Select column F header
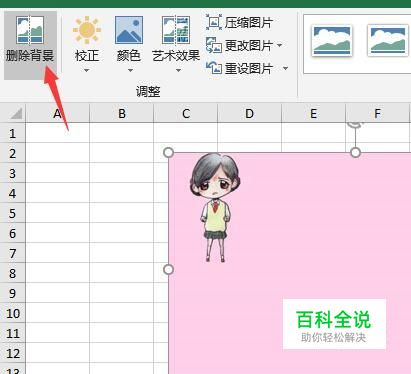Image resolution: width=411 pixels, height=374 pixels. [378, 113]
